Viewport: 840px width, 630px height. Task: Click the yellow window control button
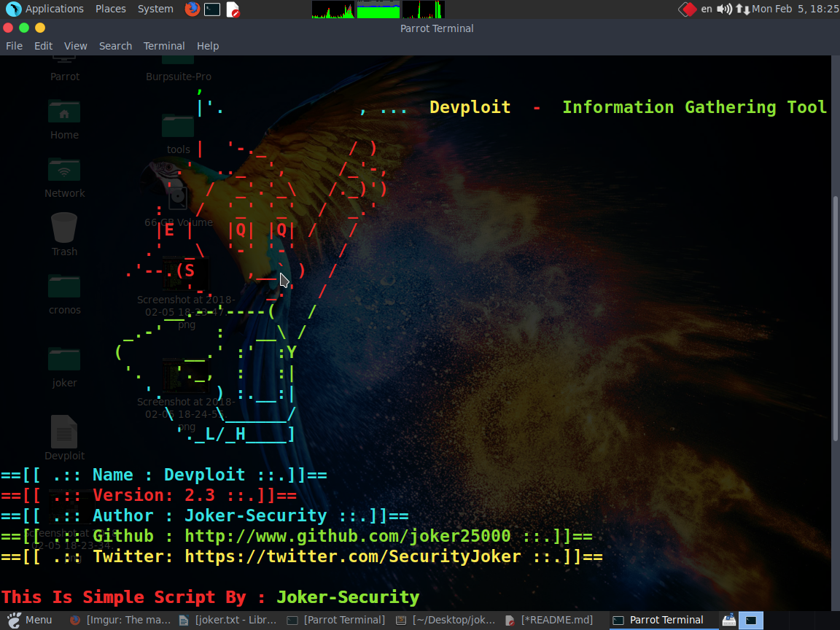coord(40,28)
